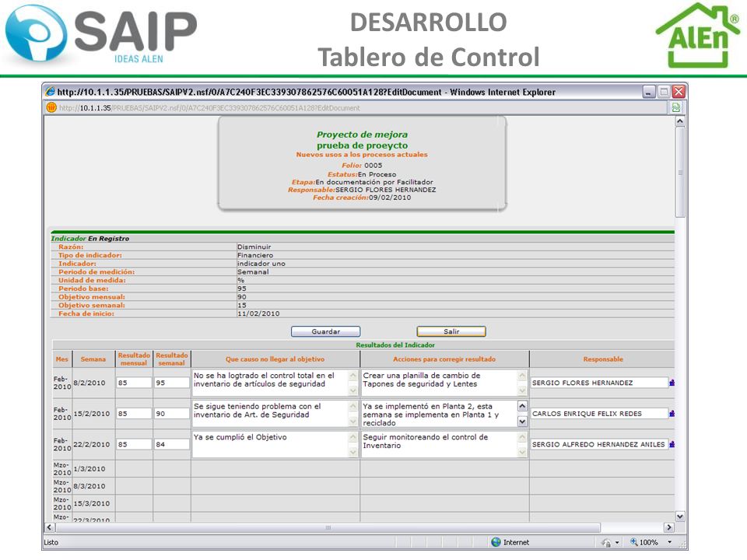Click the horizontal scrollbar thumb
The width and height of the screenshot is (747, 560).
(328, 527)
